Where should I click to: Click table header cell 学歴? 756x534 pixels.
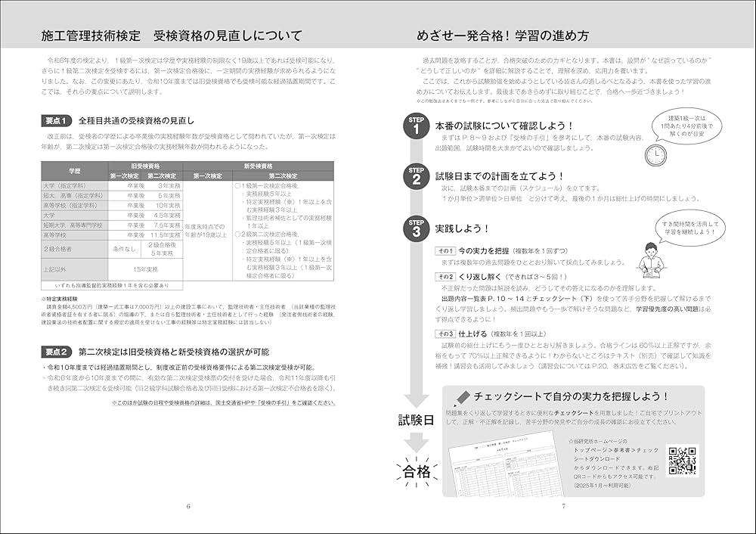[x=75, y=171]
